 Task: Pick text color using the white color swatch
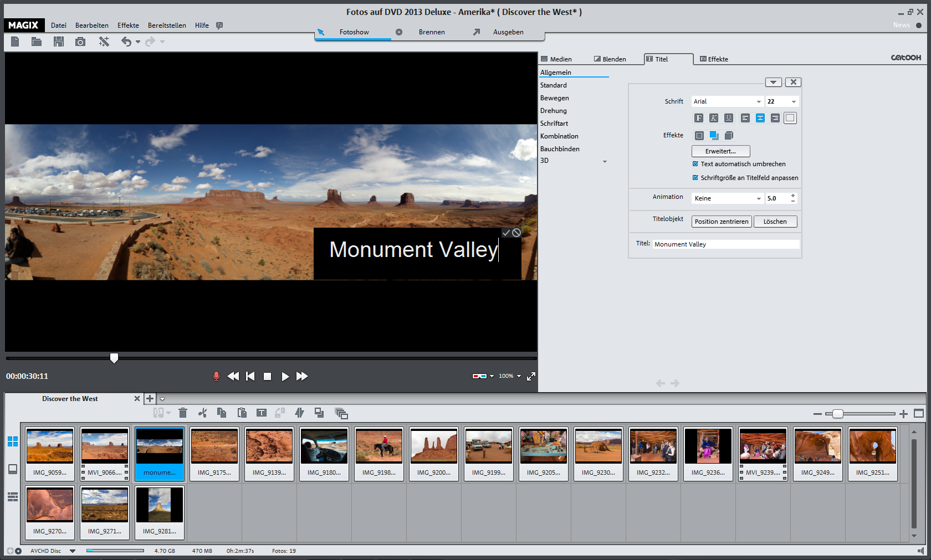(790, 118)
